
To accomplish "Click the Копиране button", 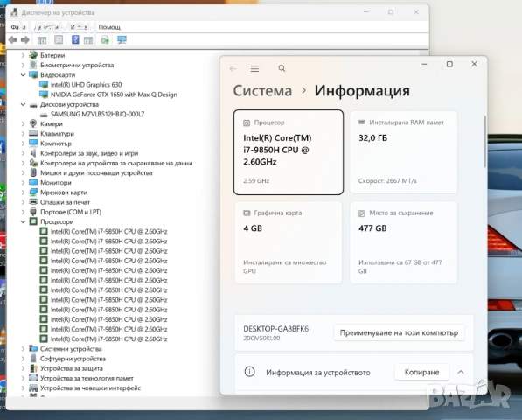I will [x=421, y=372].
